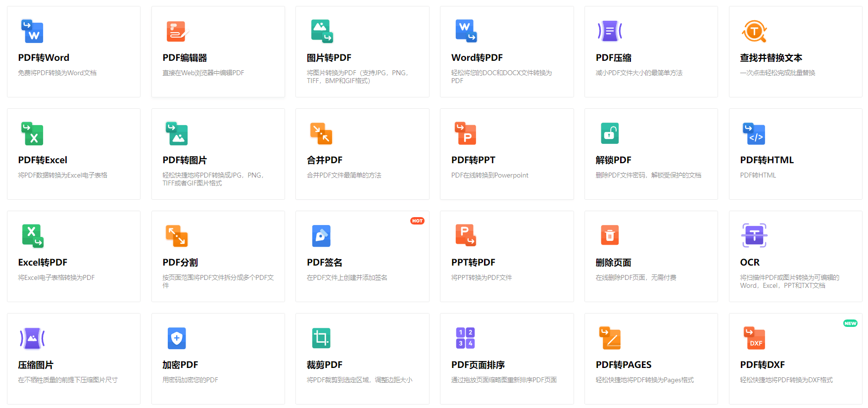Click the 加密PDF shield icon
868x408 pixels.
[177, 338]
